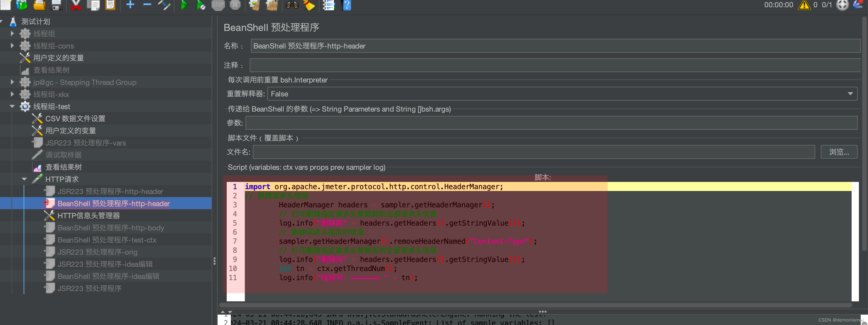This screenshot has width=868, height=325.
Task: Save the current test plan
Action: tap(56, 5)
